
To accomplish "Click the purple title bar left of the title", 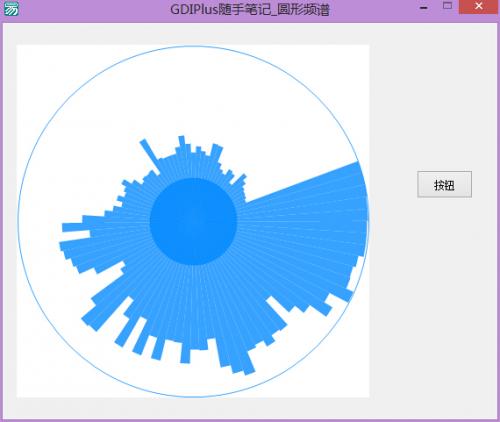I will tap(93, 9).
